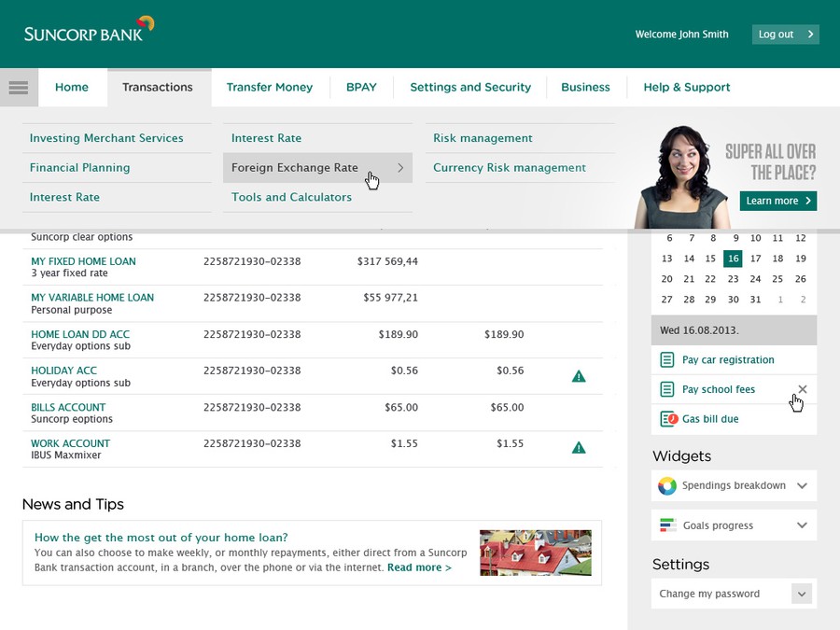The image size is (840, 630).
Task: Click Learn more on the super banner
Action: point(777,201)
